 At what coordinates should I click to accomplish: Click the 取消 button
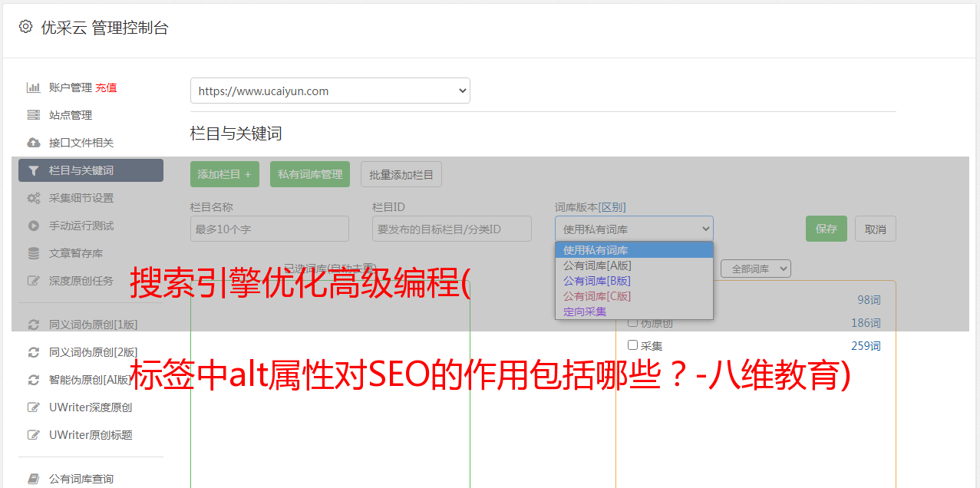coord(876,229)
